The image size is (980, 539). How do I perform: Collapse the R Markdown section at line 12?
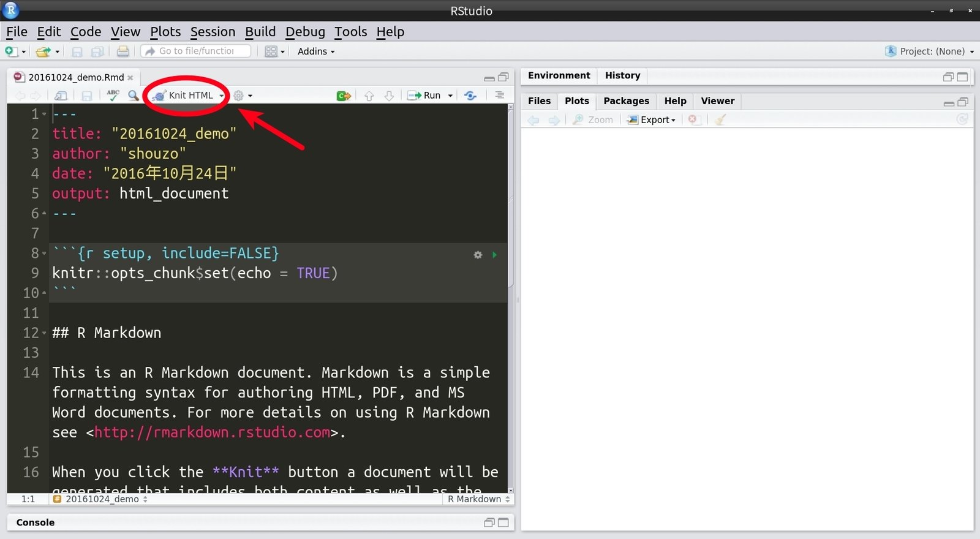(x=44, y=333)
